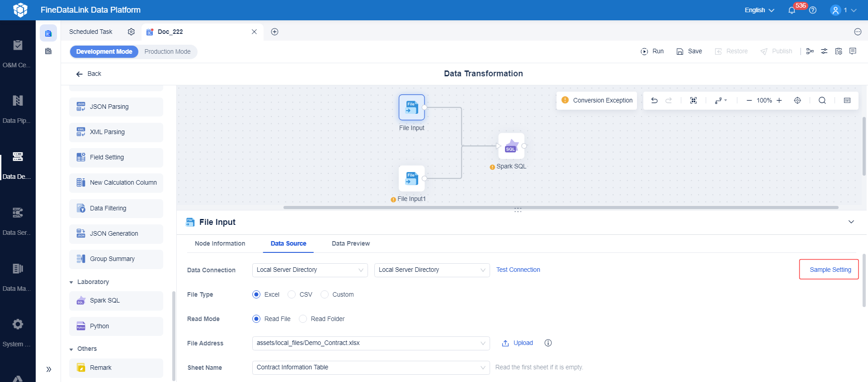The image size is (868, 382).
Task: Open second Local Server Directory dropdown
Action: (x=432, y=270)
